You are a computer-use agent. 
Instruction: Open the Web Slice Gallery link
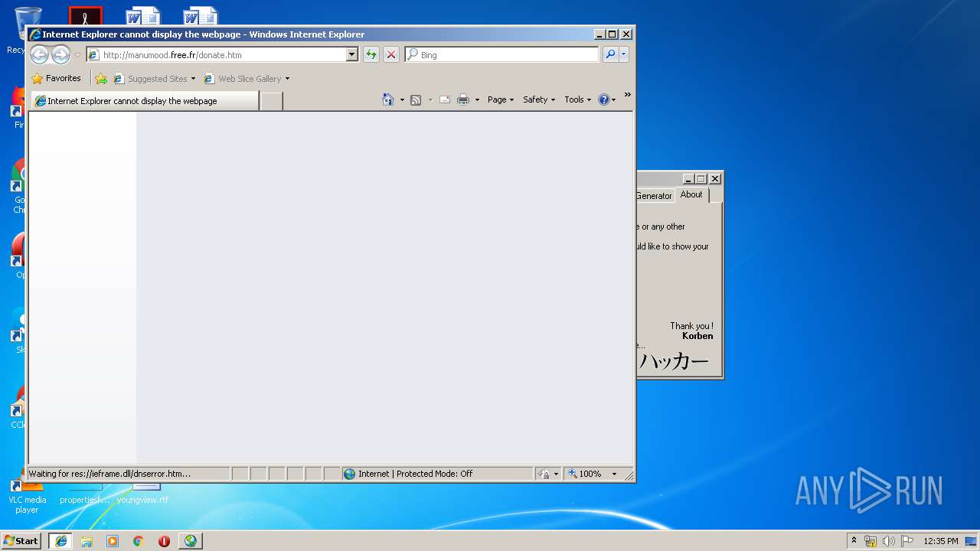point(243,79)
